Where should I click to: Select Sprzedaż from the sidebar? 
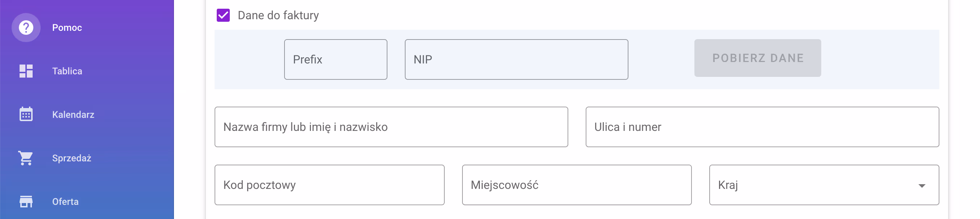click(x=71, y=158)
